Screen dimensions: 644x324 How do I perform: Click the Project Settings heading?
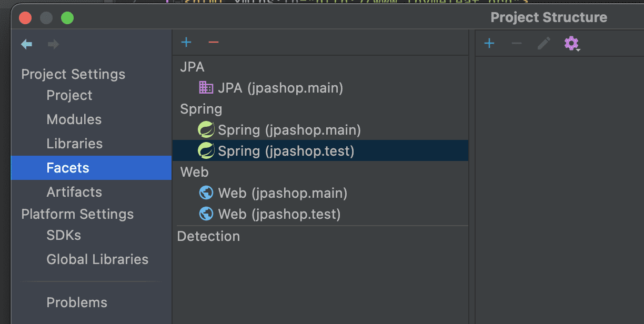tap(73, 74)
